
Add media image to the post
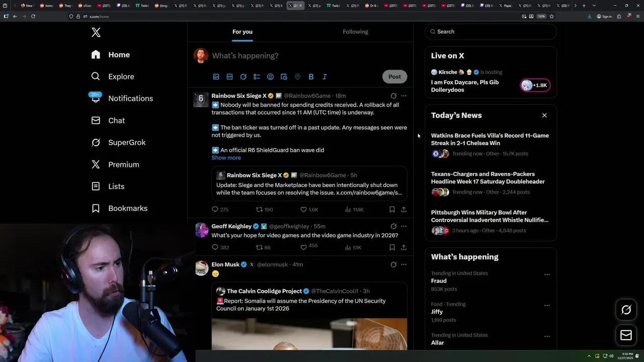pyautogui.click(x=216, y=77)
